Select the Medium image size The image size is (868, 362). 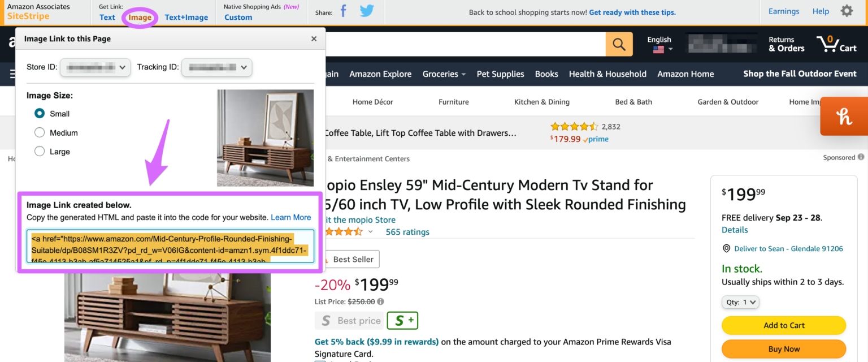click(40, 132)
